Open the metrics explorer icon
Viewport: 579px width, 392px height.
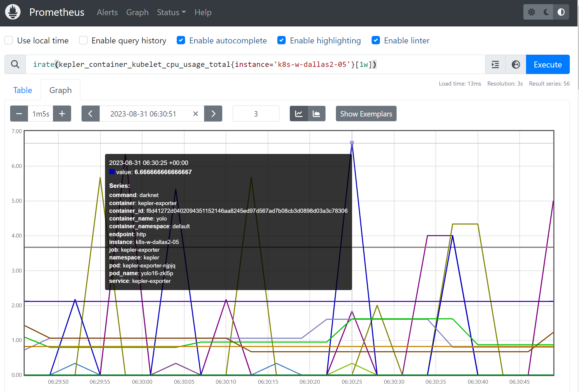coord(495,64)
